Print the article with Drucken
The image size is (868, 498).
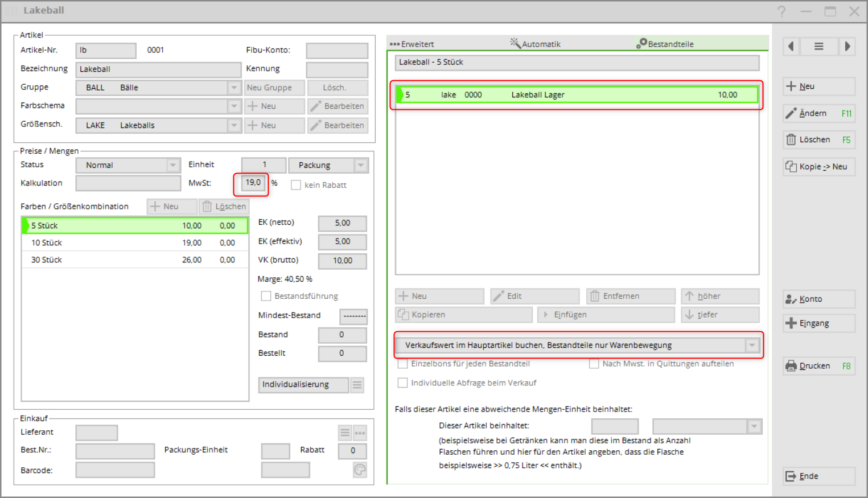coord(818,366)
